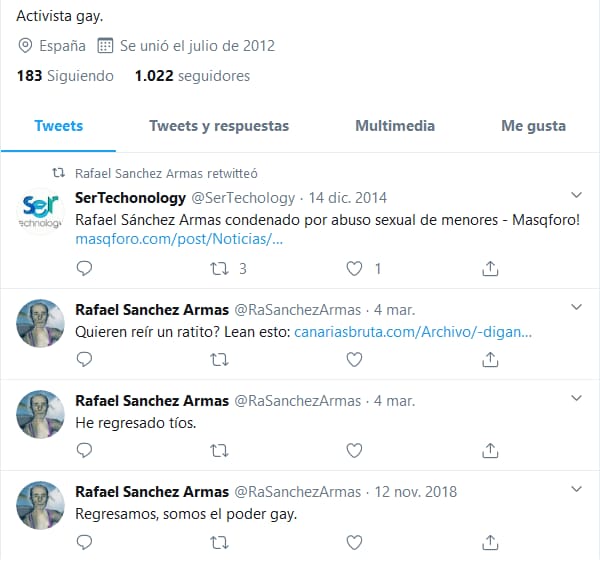Retweet the 'He regresado tíos' tweet
600x583 pixels.
(219, 451)
